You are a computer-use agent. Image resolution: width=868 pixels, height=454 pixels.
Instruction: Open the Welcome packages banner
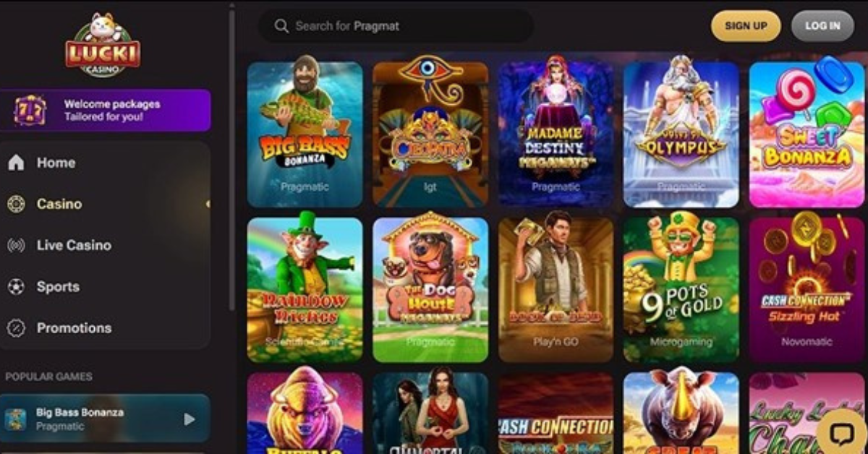coord(106,111)
